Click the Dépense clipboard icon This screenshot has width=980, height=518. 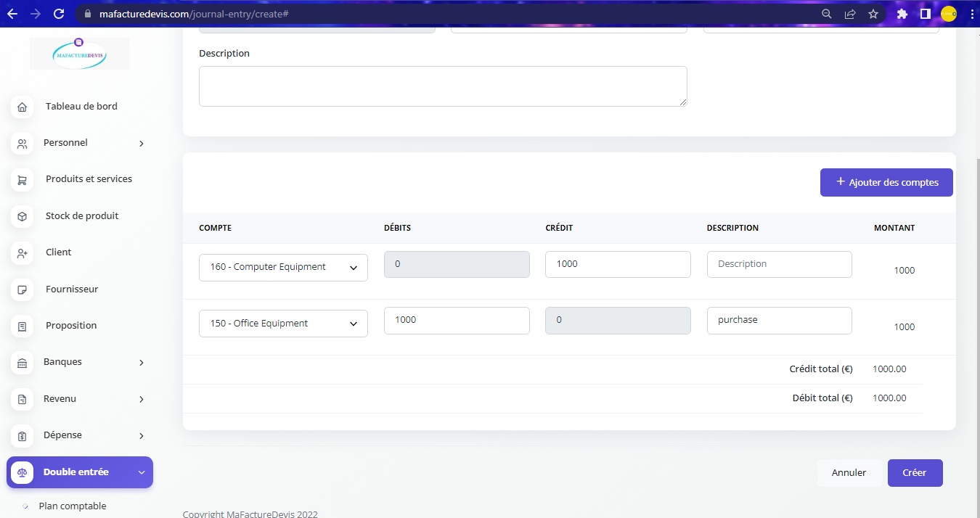coord(22,436)
